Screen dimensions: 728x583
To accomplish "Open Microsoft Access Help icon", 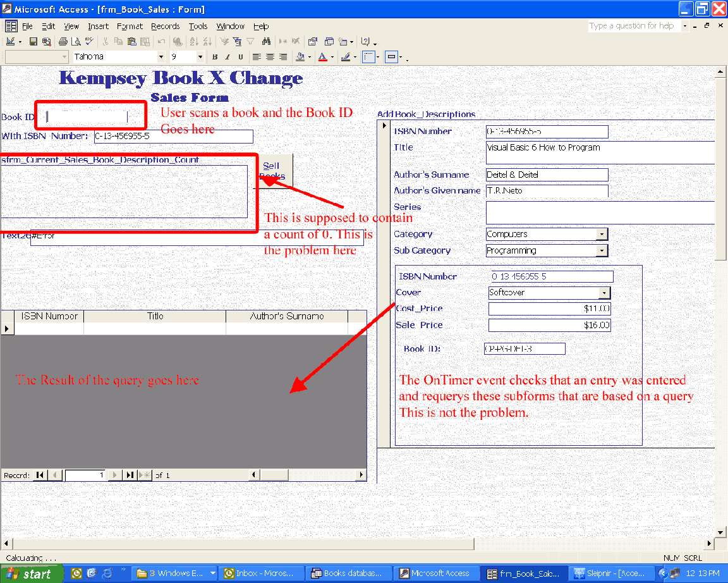I will [365, 42].
